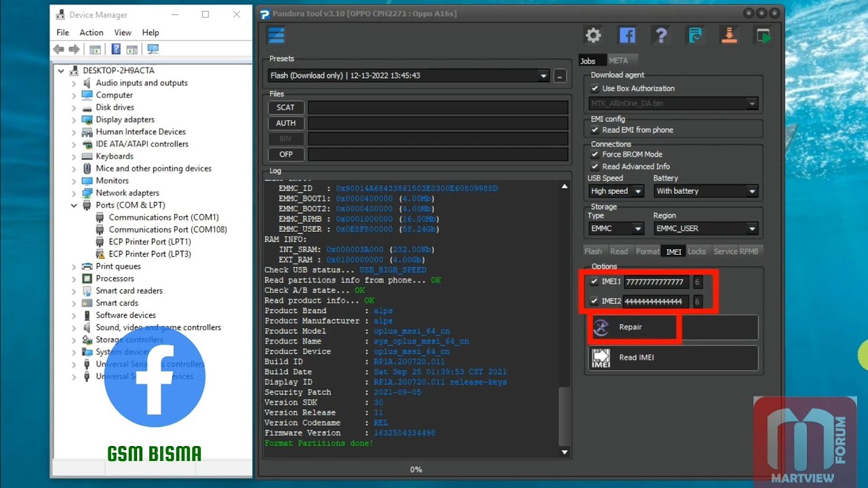Collapse the DESKTOP-2H9ACTA root node
The image size is (868, 488).
pos(61,70)
